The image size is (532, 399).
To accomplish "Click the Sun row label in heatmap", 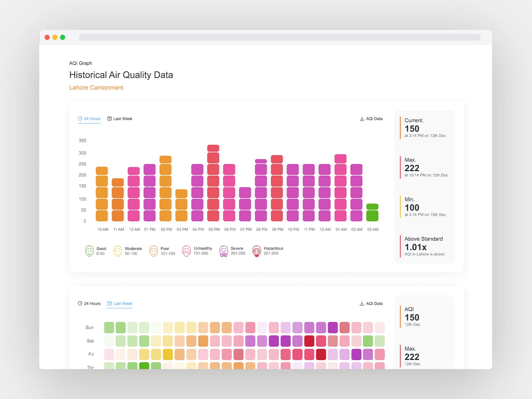I will pos(89,328).
